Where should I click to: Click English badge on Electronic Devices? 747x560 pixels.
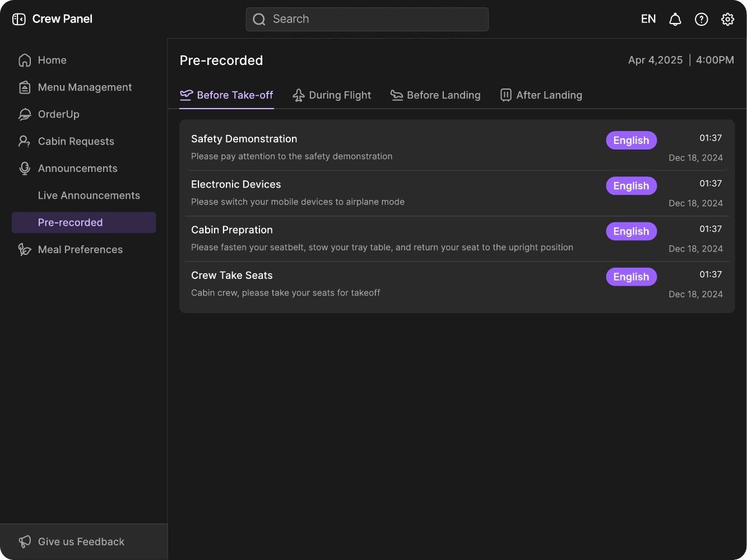point(631,186)
